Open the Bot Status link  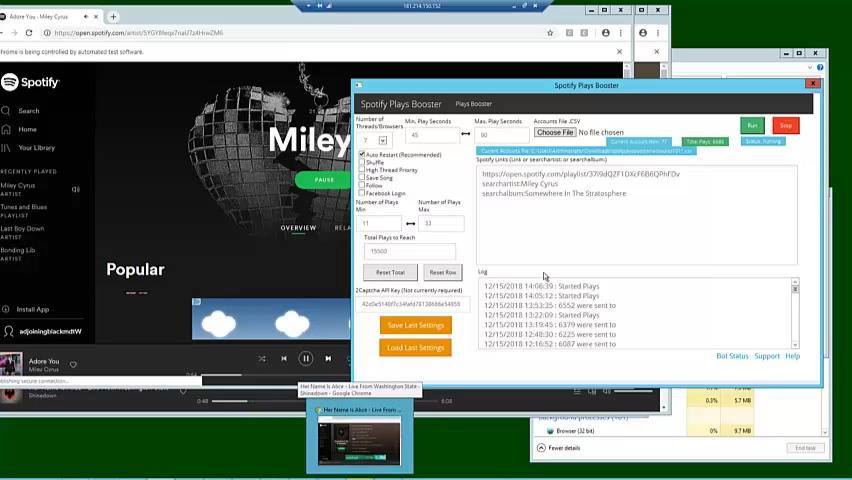tap(732, 356)
